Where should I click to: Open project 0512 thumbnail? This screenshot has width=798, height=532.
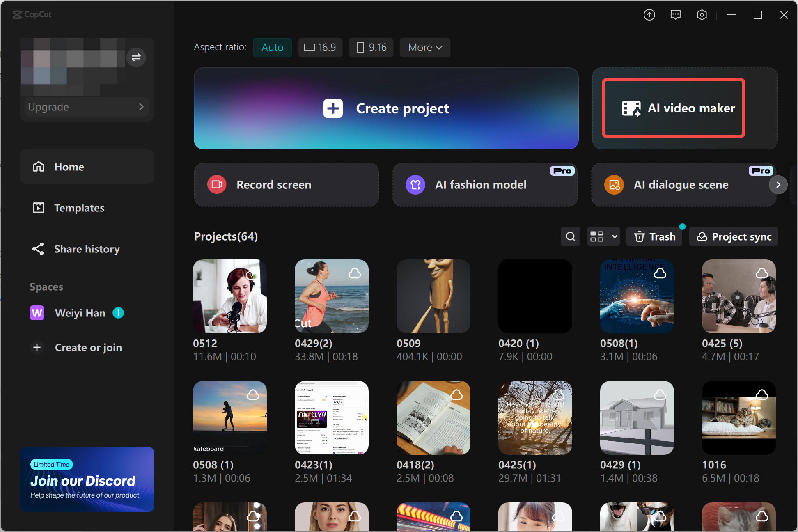230,296
